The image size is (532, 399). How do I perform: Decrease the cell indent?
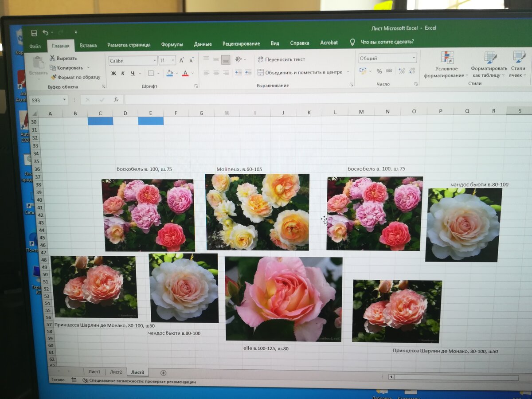(238, 72)
